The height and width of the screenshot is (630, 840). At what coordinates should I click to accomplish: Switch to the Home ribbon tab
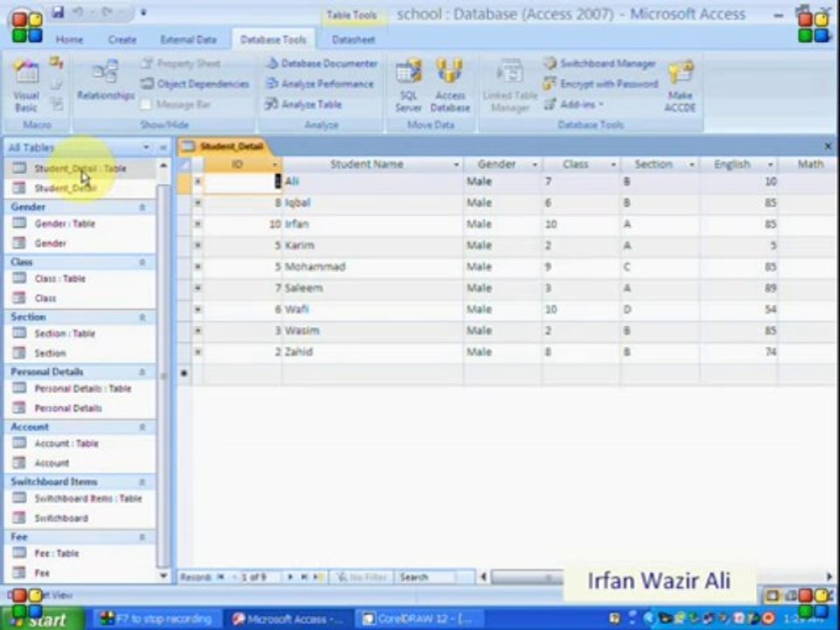pyautogui.click(x=70, y=39)
